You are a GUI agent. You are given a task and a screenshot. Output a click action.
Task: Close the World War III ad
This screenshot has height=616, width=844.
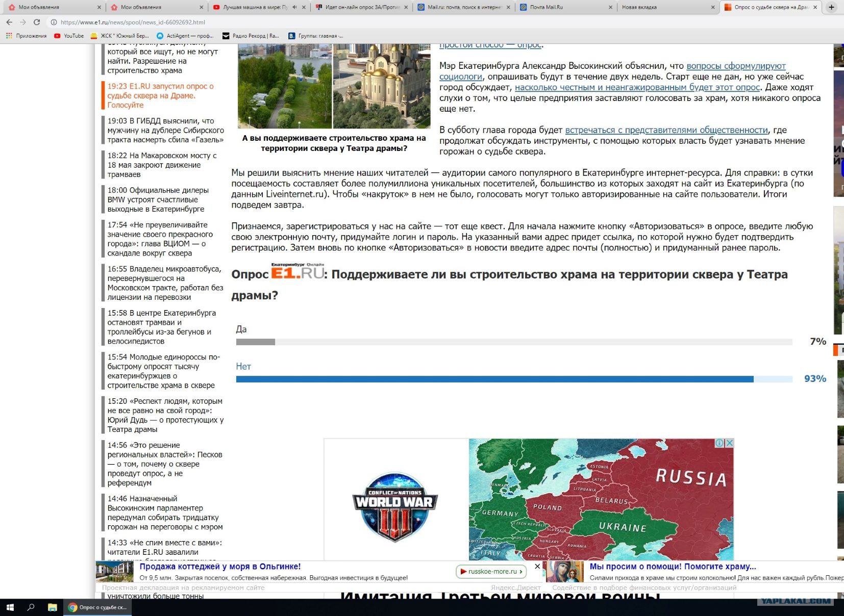pyautogui.click(x=729, y=443)
